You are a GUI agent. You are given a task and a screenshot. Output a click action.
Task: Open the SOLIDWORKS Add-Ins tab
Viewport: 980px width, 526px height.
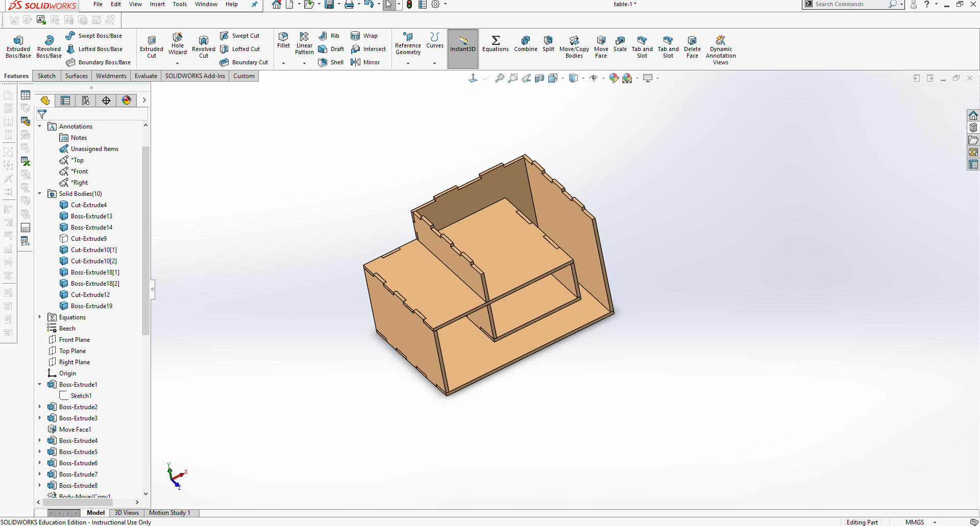195,76
